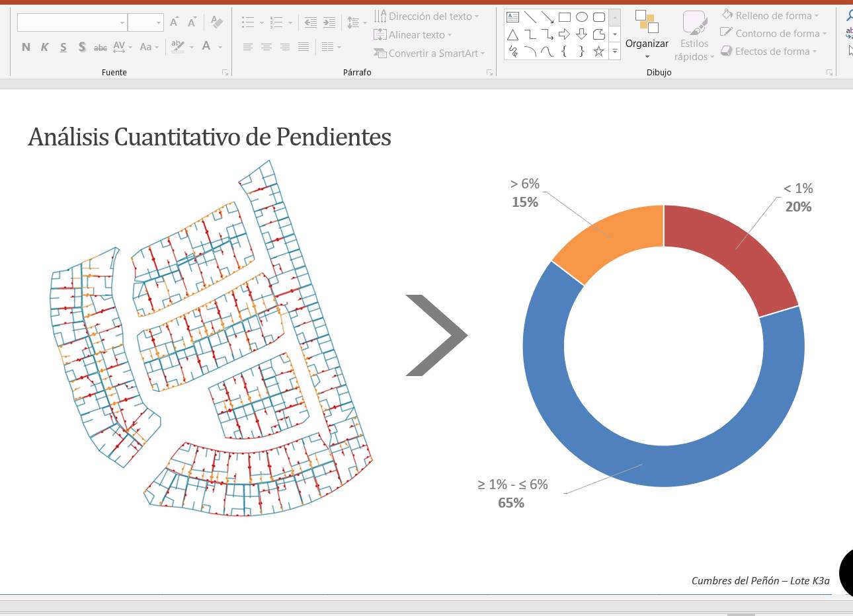Toggle italic (K) formatting
This screenshot has width=853, height=616.
[x=44, y=47]
